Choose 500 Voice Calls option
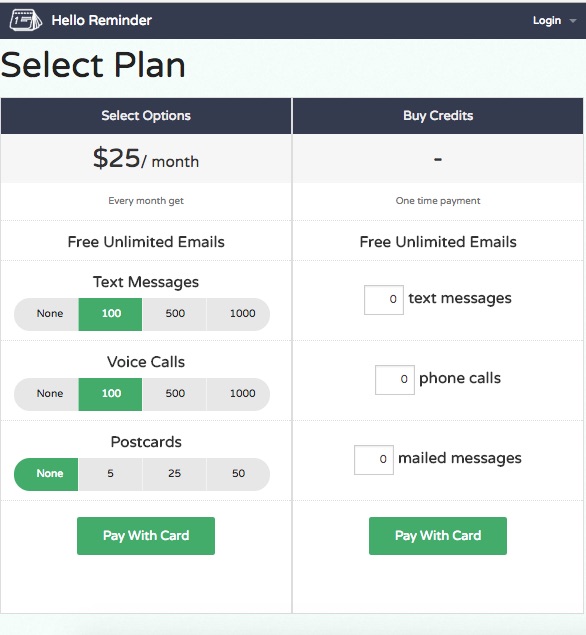The height and width of the screenshot is (635, 586). pos(175,394)
